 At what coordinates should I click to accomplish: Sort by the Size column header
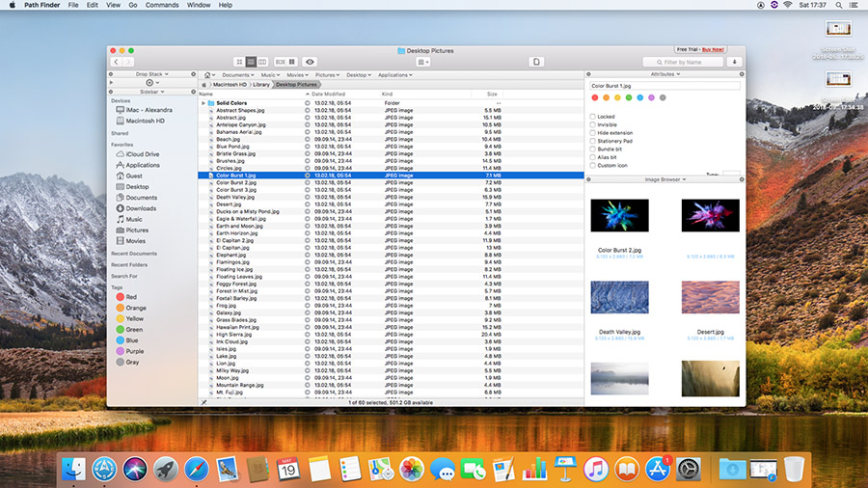(x=492, y=95)
